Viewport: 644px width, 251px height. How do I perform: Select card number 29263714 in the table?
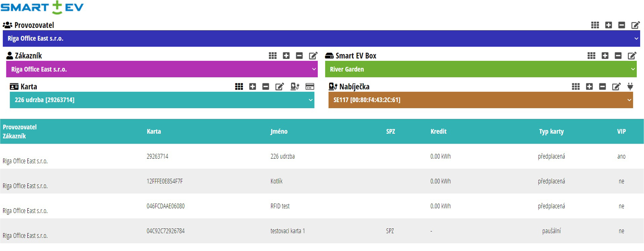tap(158, 156)
